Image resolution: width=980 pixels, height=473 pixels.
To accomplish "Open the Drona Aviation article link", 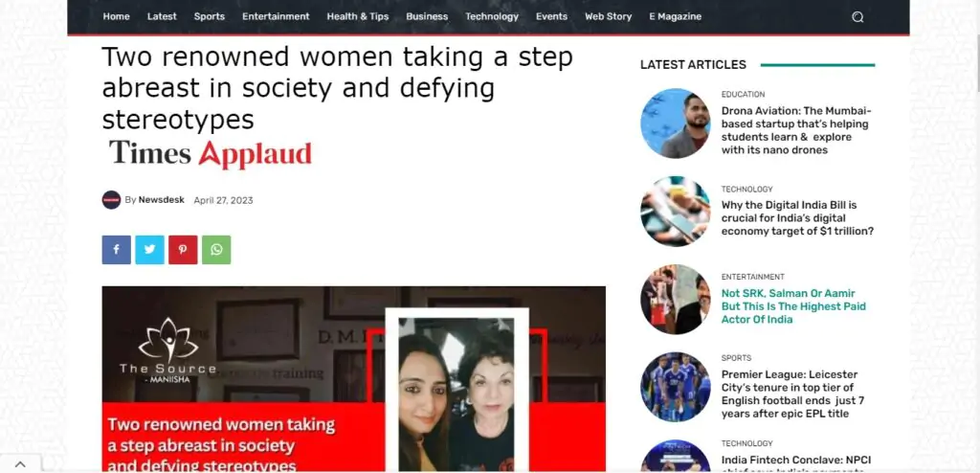I will click(795, 130).
